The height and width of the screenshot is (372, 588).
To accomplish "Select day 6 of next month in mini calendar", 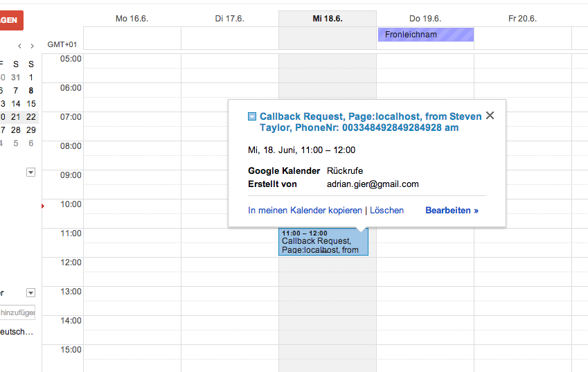I will [30, 143].
